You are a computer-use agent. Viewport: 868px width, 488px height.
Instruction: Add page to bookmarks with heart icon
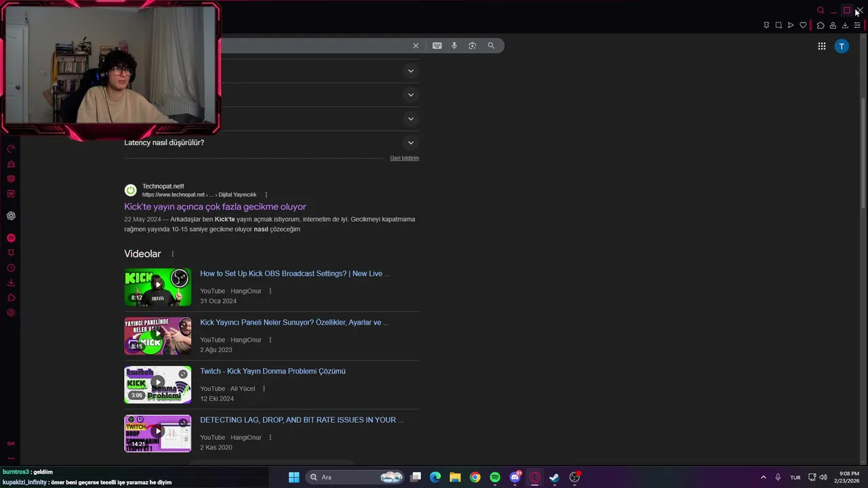[804, 25]
